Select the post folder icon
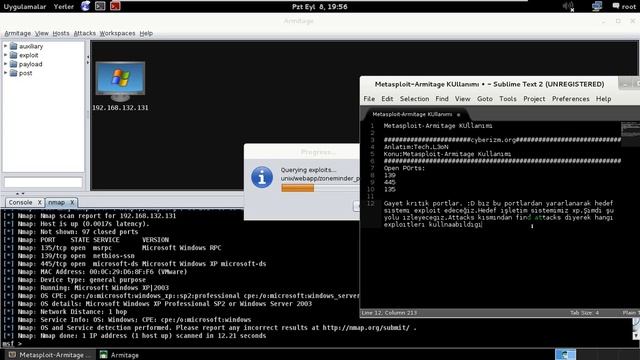Screen dimensions: 640x360 coord(13,73)
